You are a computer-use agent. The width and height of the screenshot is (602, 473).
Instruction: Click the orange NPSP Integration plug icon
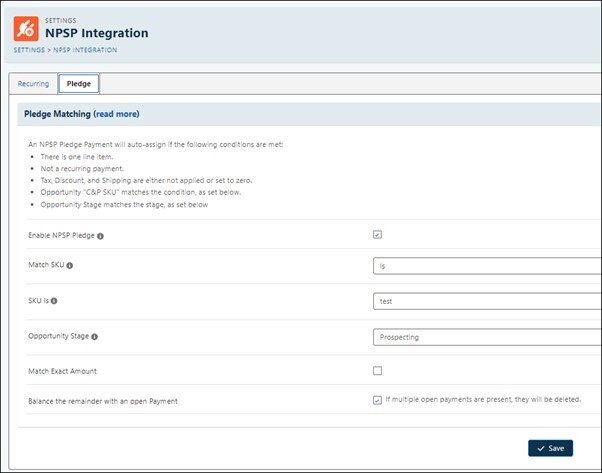[x=26, y=28]
